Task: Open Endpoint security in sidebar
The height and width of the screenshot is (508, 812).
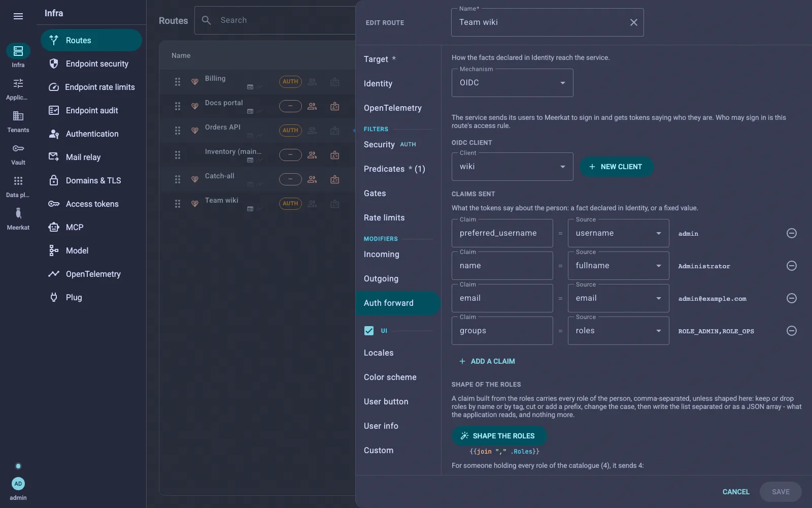Action: click(x=91, y=63)
